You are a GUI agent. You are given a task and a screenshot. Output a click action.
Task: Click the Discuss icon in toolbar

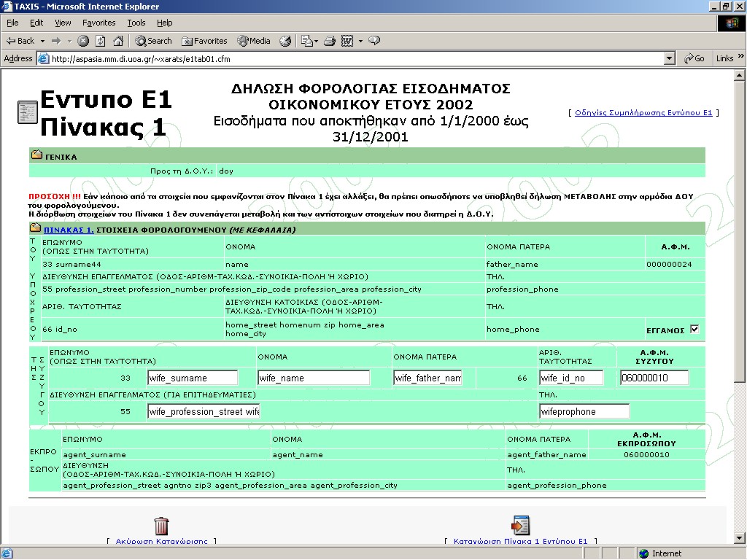coord(375,41)
